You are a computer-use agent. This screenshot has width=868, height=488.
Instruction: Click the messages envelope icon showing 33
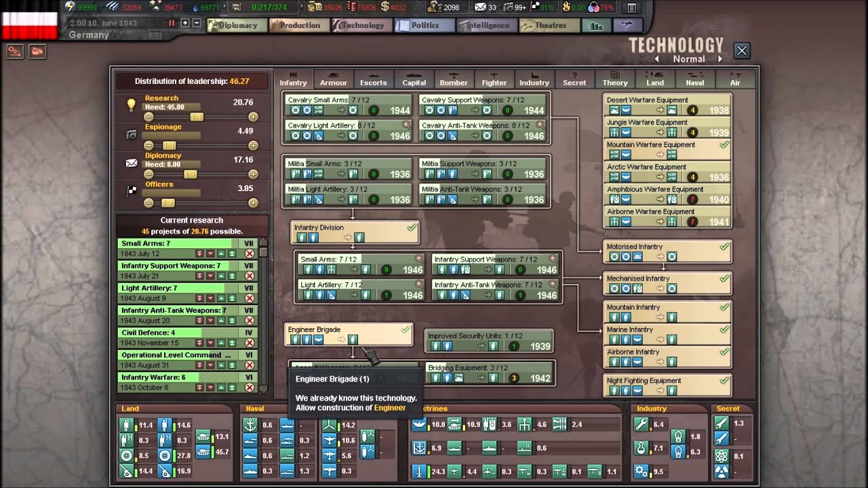click(480, 7)
